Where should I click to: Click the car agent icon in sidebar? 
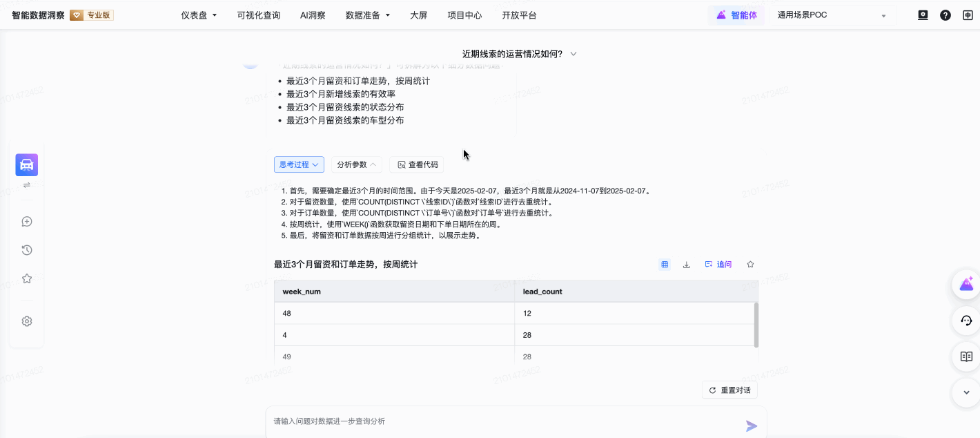coord(27,164)
